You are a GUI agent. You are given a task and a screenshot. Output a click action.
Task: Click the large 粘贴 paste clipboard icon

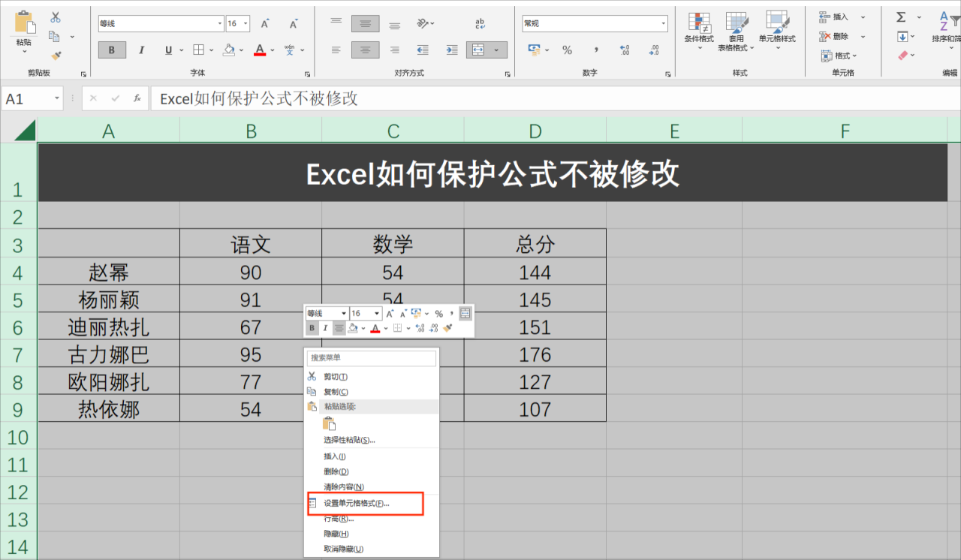pos(24,23)
